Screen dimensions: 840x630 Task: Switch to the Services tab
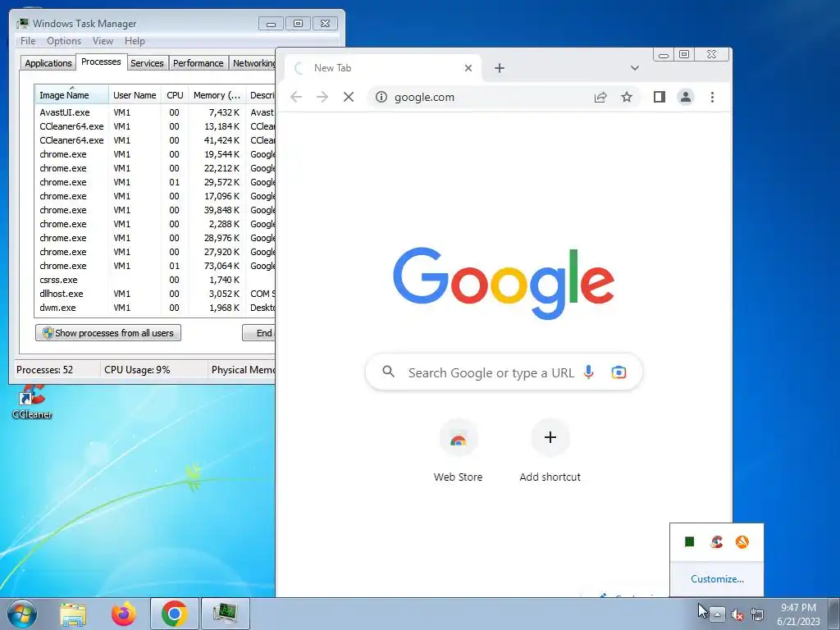coord(147,63)
